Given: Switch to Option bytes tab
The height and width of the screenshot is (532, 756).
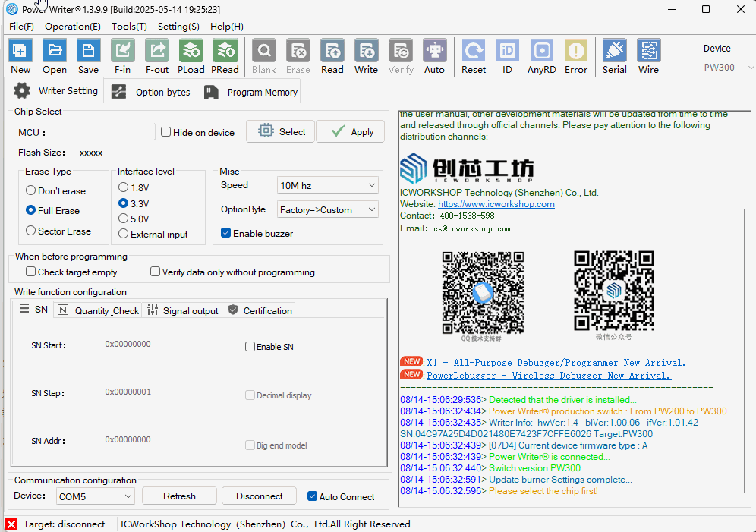Looking at the screenshot, I should point(150,92).
